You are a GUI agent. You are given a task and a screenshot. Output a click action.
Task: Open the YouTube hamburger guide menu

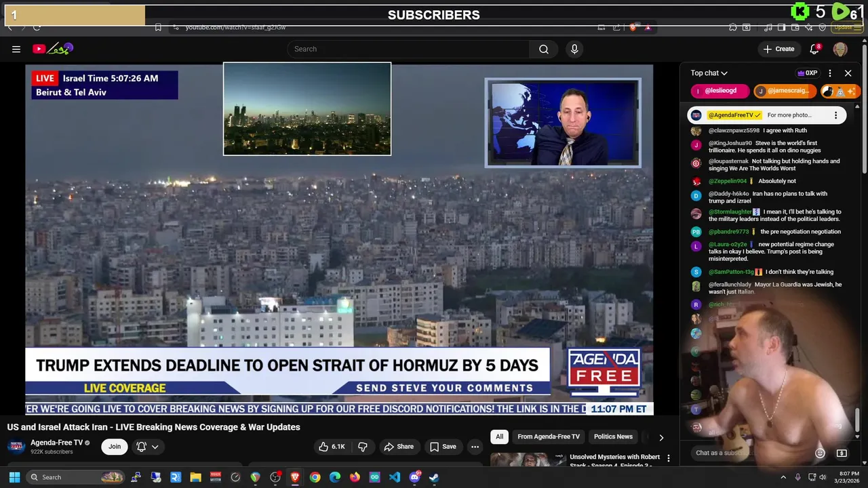(16, 49)
